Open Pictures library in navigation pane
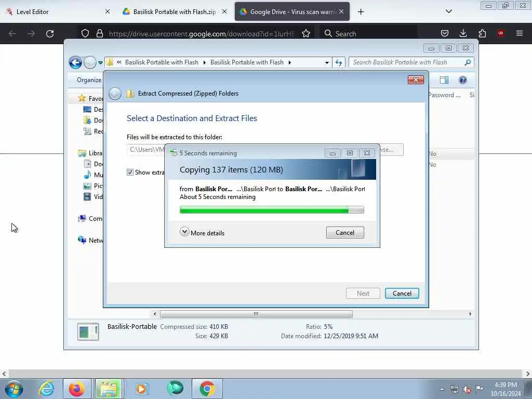The height and width of the screenshot is (399, 532). point(94,185)
